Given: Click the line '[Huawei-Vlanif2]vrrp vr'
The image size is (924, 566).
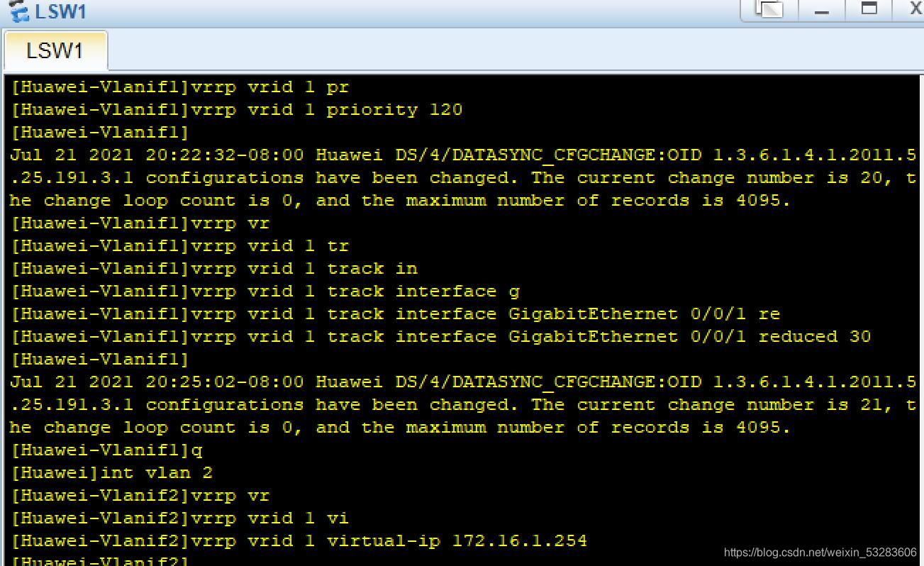Looking at the screenshot, I should [140, 496].
